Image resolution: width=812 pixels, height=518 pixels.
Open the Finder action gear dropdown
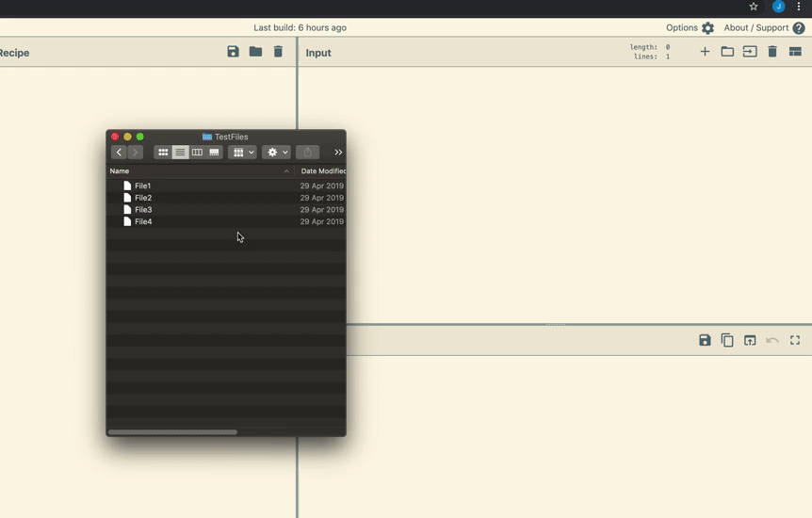coord(276,153)
